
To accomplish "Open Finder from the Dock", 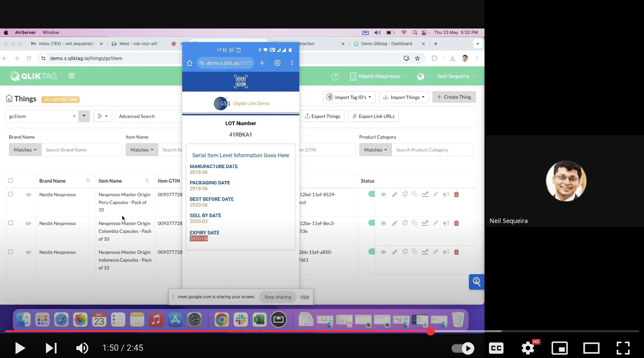I will coord(23,320).
